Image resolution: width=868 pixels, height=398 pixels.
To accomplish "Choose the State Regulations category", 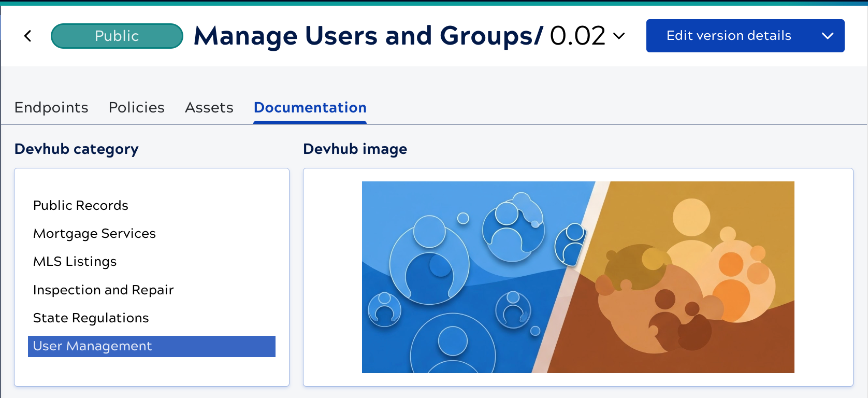I will click(x=91, y=318).
